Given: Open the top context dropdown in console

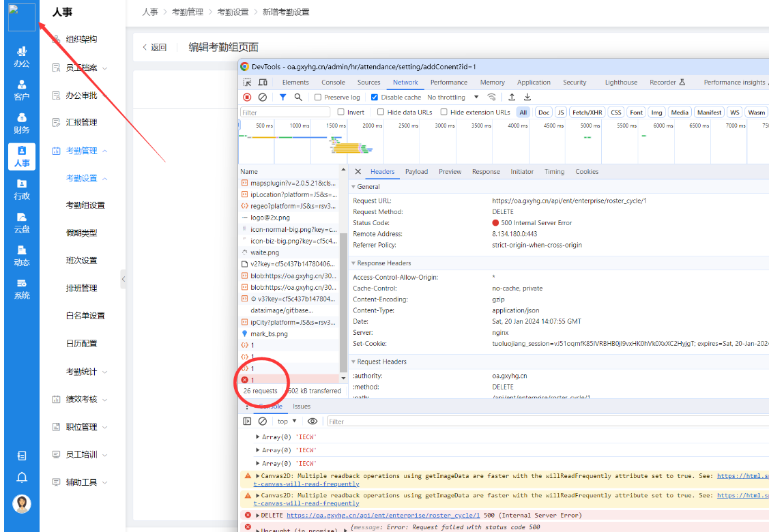Looking at the screenshot, I should click(287, 422).
